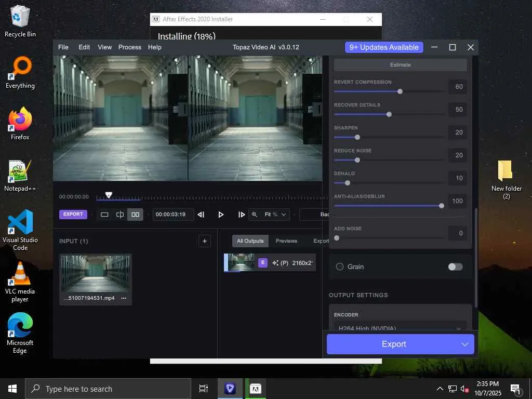Click the Task View taskbar icon
Viewport: 532px width, 399px height.
click(x=204, y=389)
